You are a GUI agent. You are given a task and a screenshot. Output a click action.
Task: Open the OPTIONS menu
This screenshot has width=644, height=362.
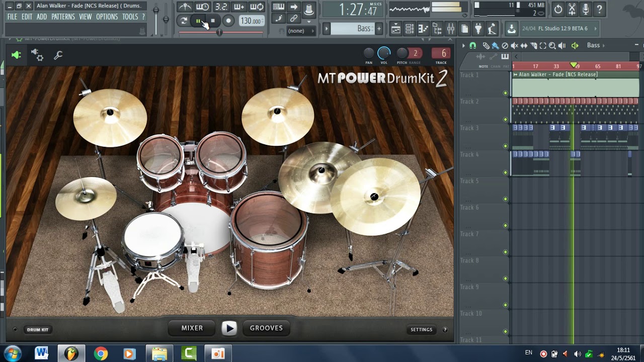tap(107, 17)
